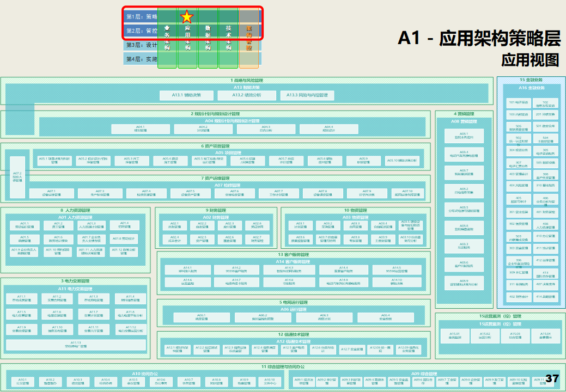Select the A06.4 box

click(386, 317)
